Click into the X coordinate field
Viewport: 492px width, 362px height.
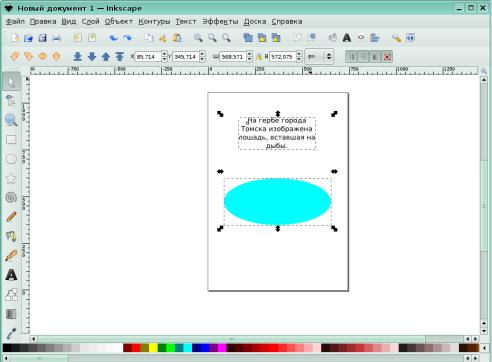(148, 57)
